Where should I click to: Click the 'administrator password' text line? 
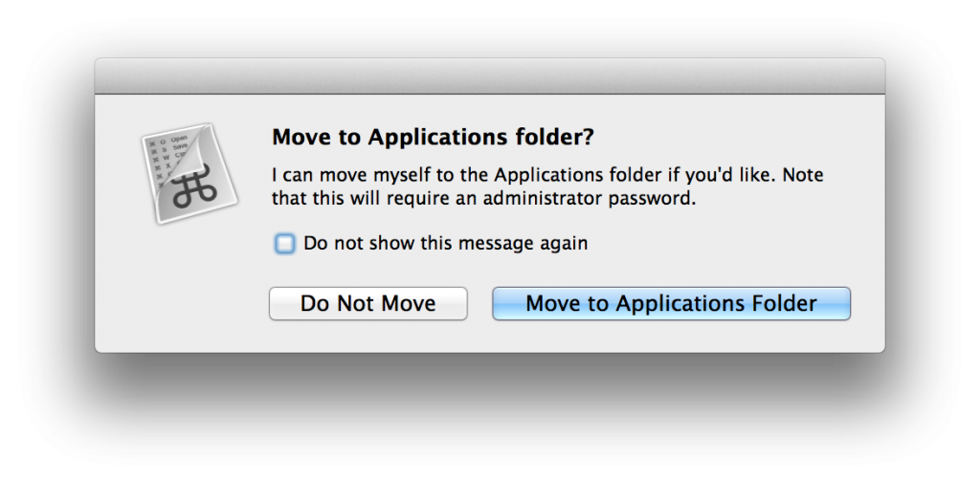click(x=483, y=199)
